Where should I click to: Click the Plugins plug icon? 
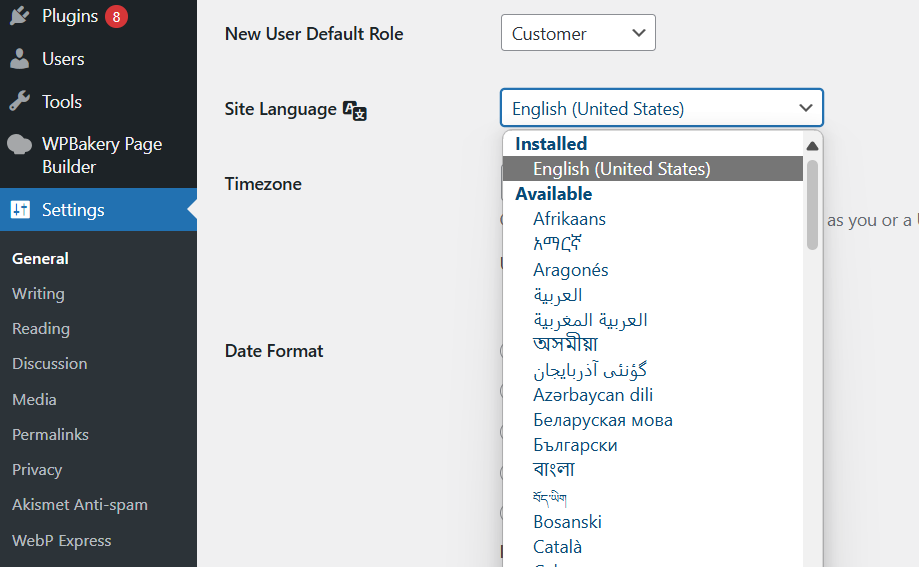[x=19, y=16]
